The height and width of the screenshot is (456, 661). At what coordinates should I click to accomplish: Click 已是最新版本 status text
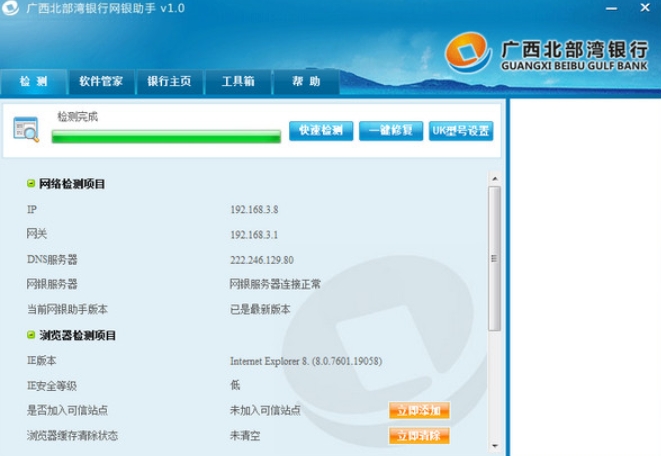coord(260,309)
